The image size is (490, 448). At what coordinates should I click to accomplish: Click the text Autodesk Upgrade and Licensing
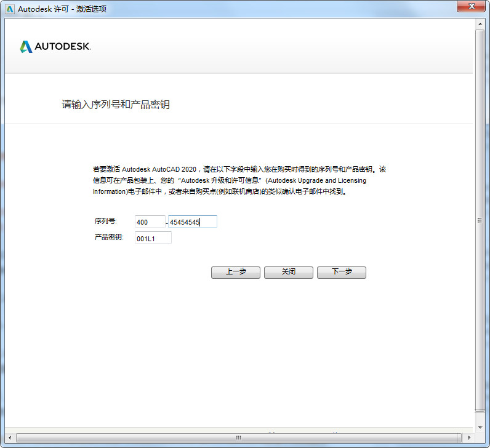[317, 180]
